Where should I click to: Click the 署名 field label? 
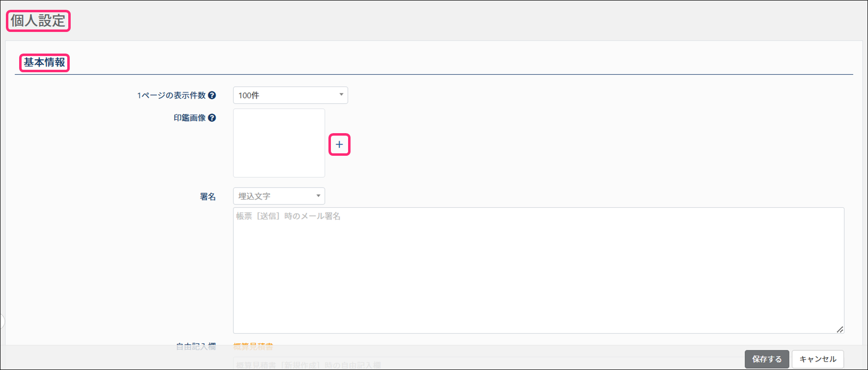[x=208, y=197]
